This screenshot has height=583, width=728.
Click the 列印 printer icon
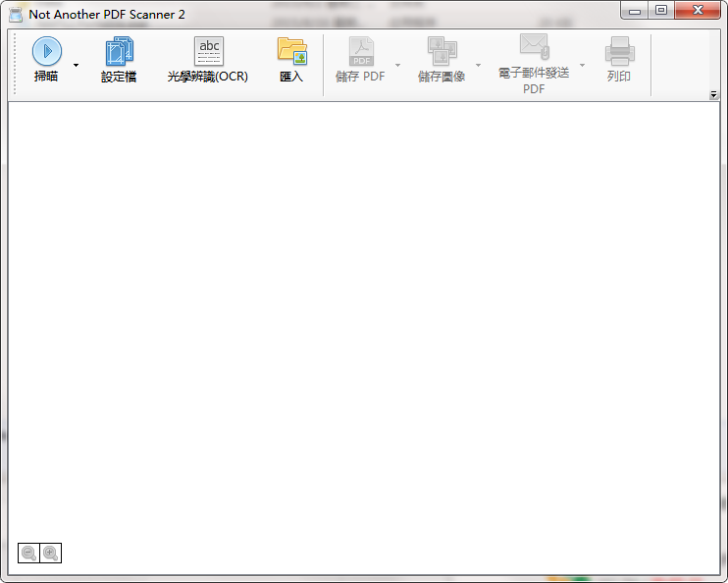pyautogui.click(x=619, y=51)
